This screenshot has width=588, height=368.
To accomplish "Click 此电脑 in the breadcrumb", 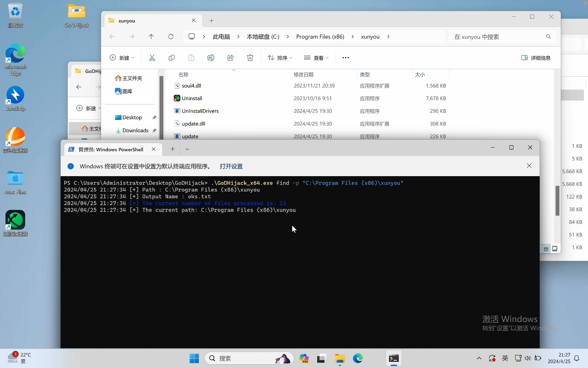I will 222,36.
